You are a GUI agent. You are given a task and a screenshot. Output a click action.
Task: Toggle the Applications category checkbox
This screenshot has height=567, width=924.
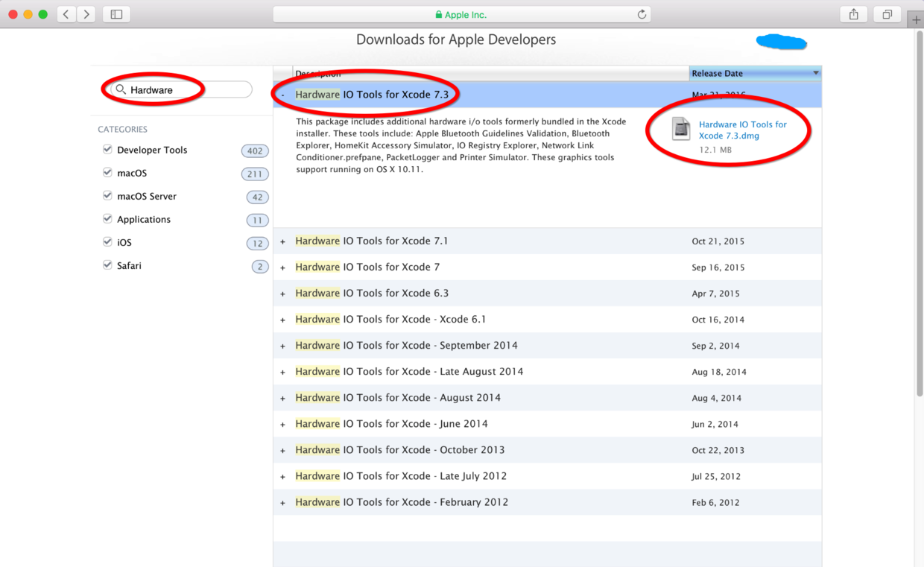[107, 218]
